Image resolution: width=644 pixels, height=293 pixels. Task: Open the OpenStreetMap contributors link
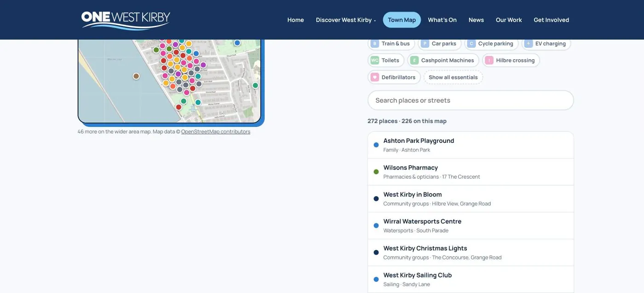[216, 131]
